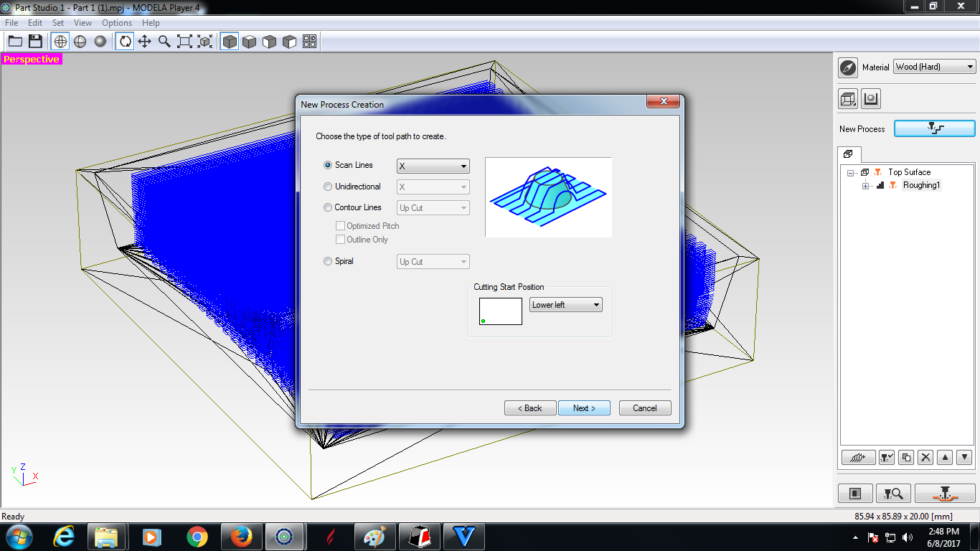
Task: Click the Next button
Action: pos(584,408)
